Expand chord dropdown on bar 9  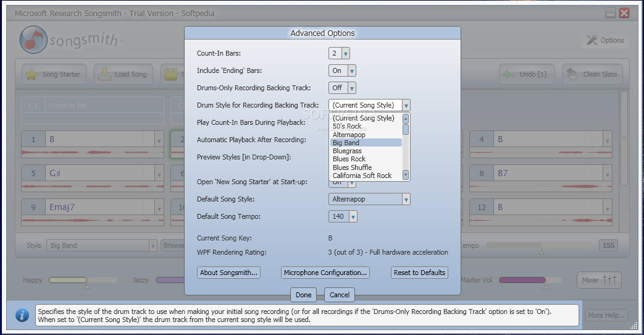click(159, 208)
